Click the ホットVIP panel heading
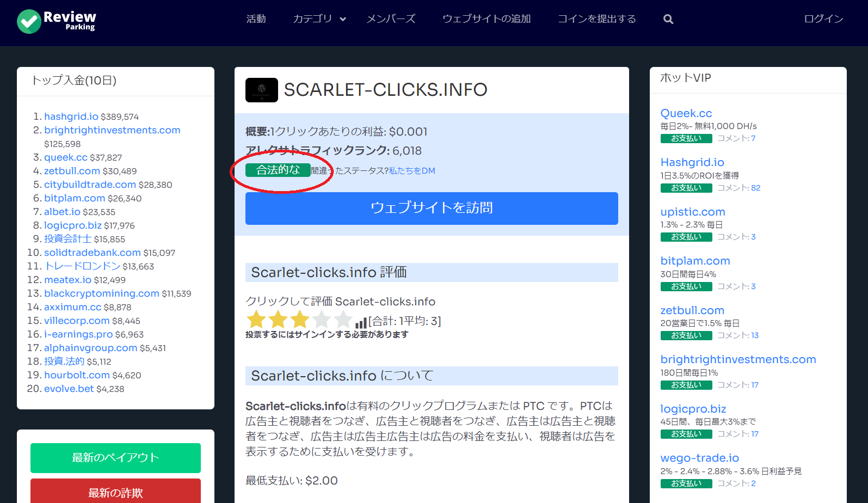The image size is (868, 503). tap(686, 78)
